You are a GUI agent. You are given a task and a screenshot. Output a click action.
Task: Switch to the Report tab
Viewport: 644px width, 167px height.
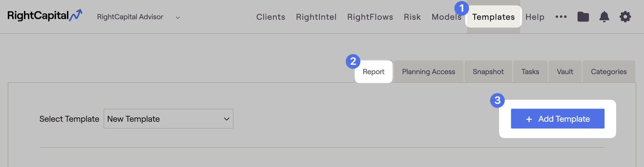(373, 72)
